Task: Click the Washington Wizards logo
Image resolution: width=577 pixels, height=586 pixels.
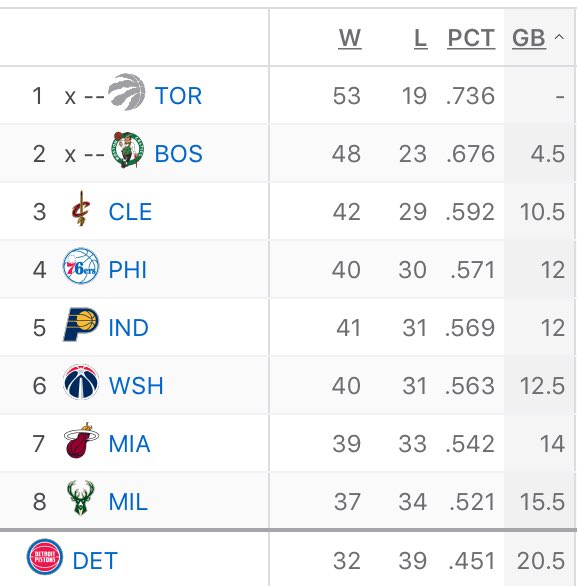Action: 81,382
